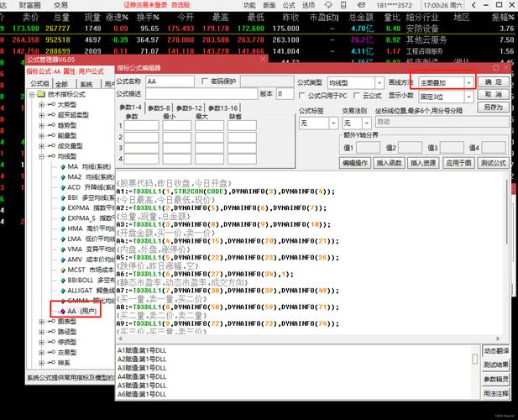Switch to the 参数5-8 tab
518x420 pixels.
tap(158, 108)
